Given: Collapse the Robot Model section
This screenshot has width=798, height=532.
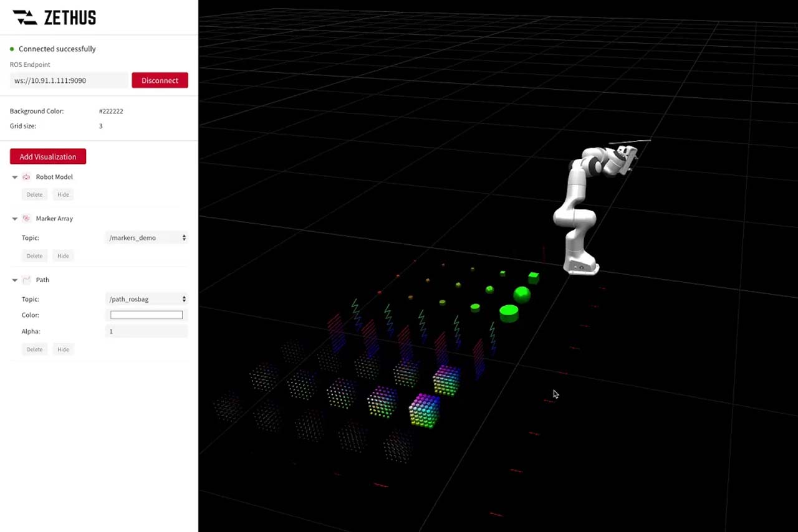Looking at the screenshot, I should pos(15,177).
